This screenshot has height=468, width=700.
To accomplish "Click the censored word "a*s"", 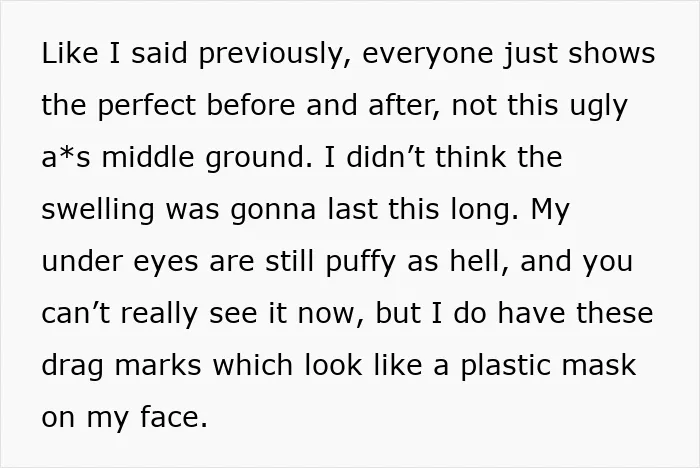I will [66, 157].
